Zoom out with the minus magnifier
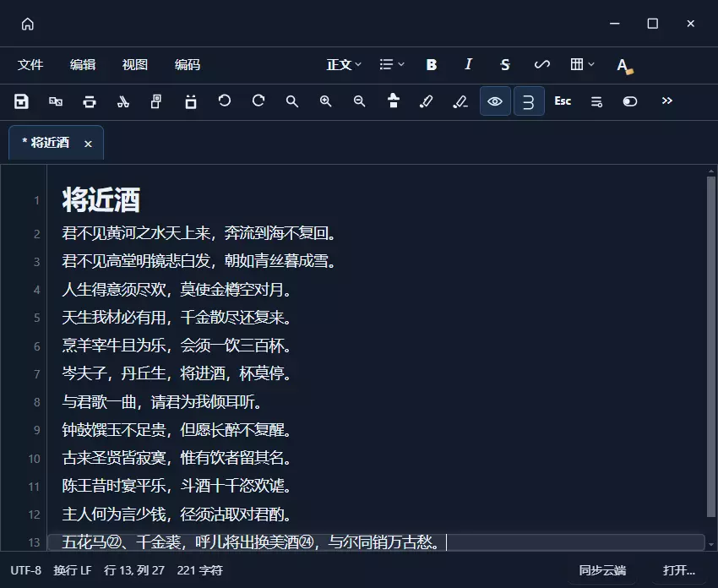 [360, 101]
